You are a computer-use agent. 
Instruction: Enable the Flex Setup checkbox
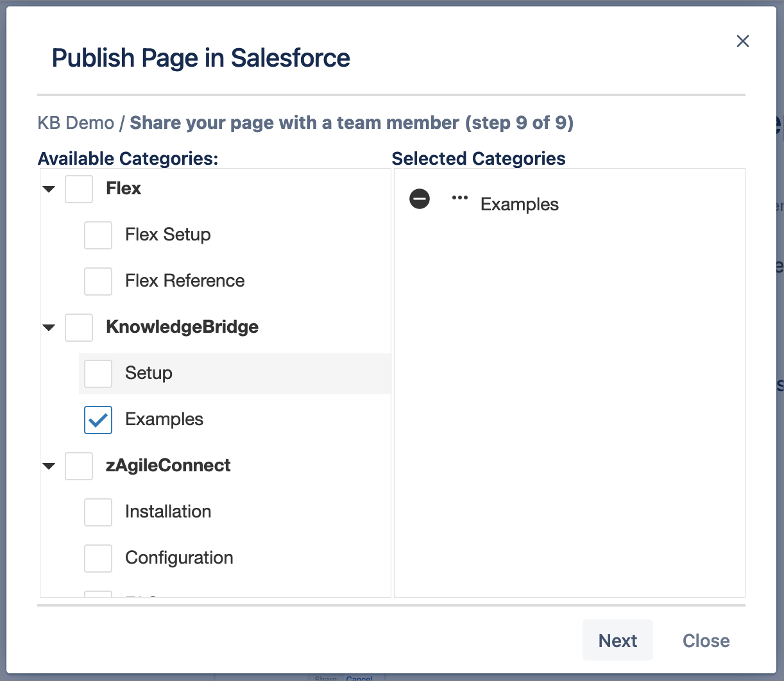(98, 235)
